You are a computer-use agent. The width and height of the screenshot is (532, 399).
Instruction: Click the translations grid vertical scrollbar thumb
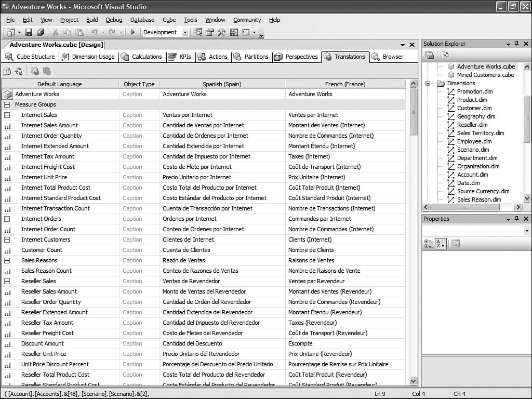[413, 112]
